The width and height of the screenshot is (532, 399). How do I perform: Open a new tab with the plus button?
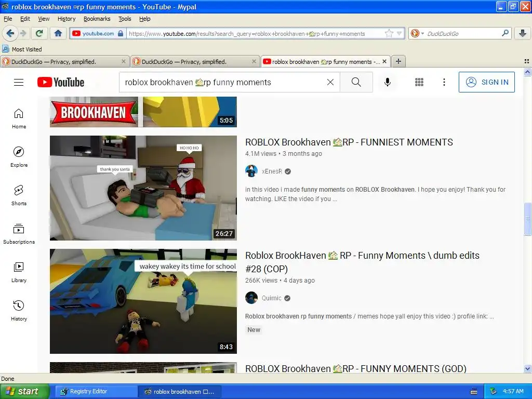click(398, 61)
